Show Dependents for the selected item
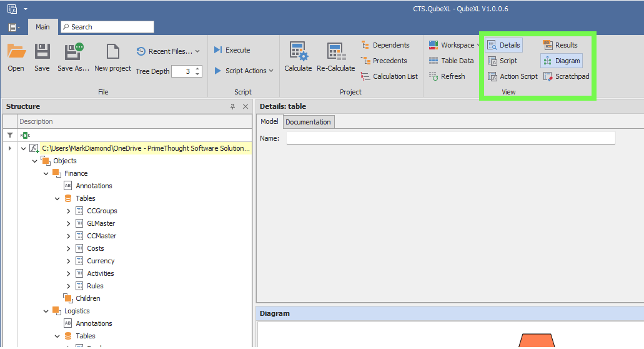Screen dimensions: 644x349 [x=385, y=45]
